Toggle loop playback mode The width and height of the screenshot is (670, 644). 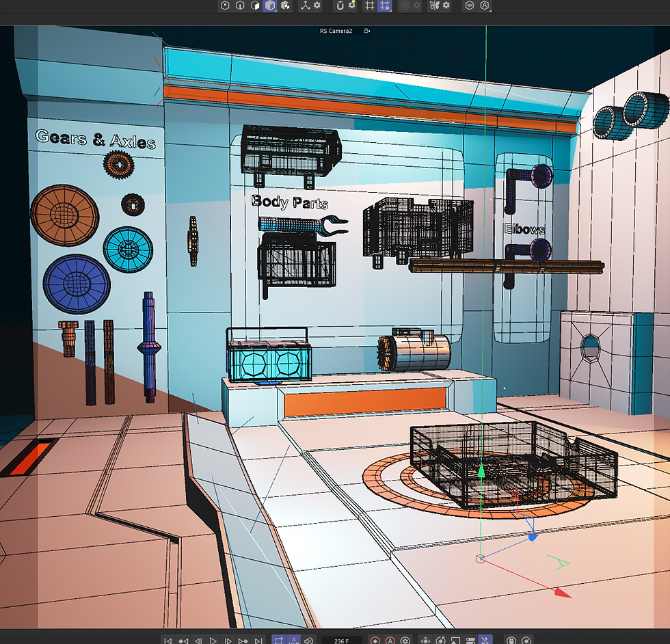tap(279, 640)
